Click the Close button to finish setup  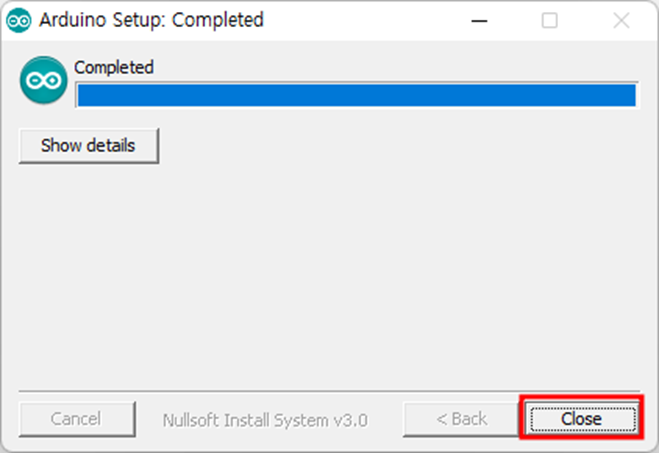point(582,419)
